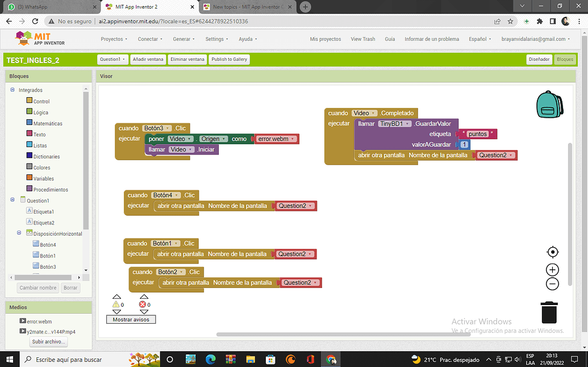
Task: Toggle Mostrar avisos
Action: point(131,319)
